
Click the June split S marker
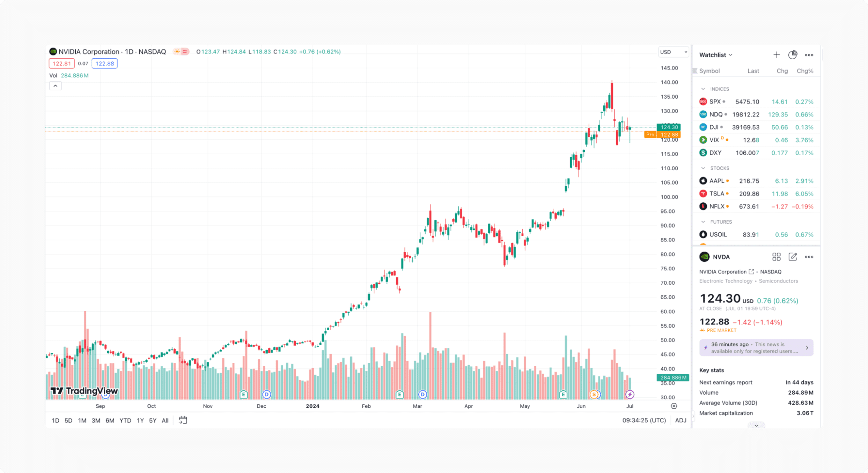[594, 394]
